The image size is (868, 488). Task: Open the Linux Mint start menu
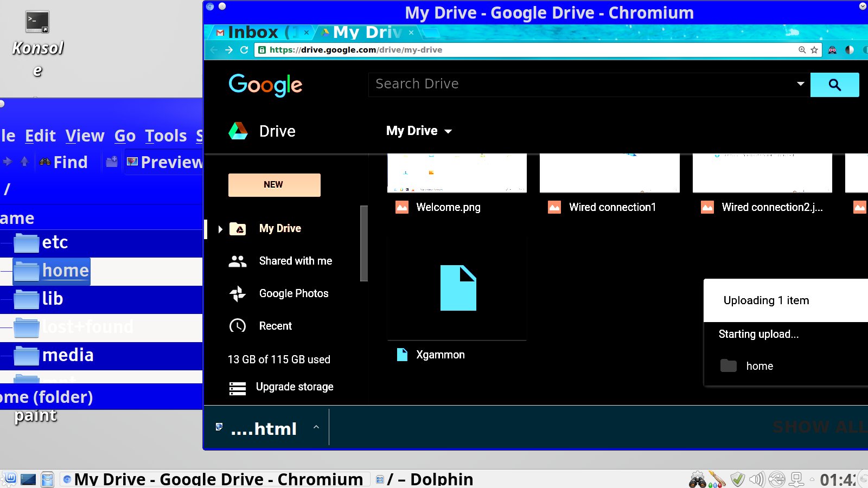(10, 479)
